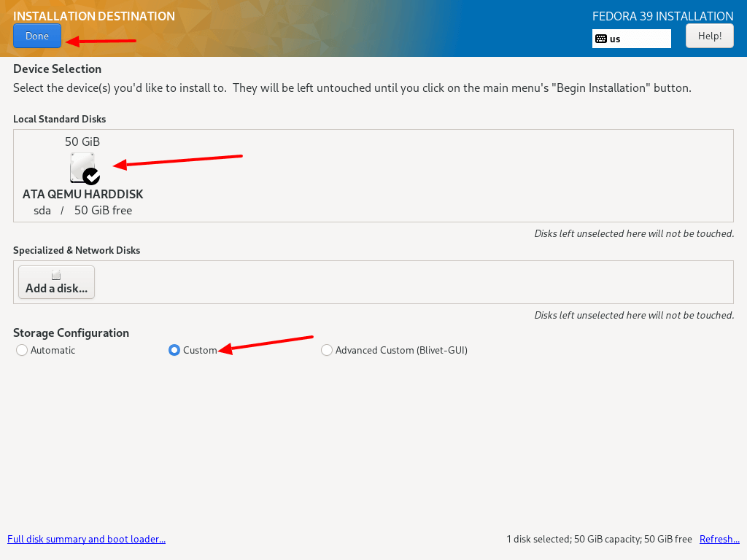This screenshot has width=747, height=560.
Task: Click the blue Done button
Action: [37, 36]
